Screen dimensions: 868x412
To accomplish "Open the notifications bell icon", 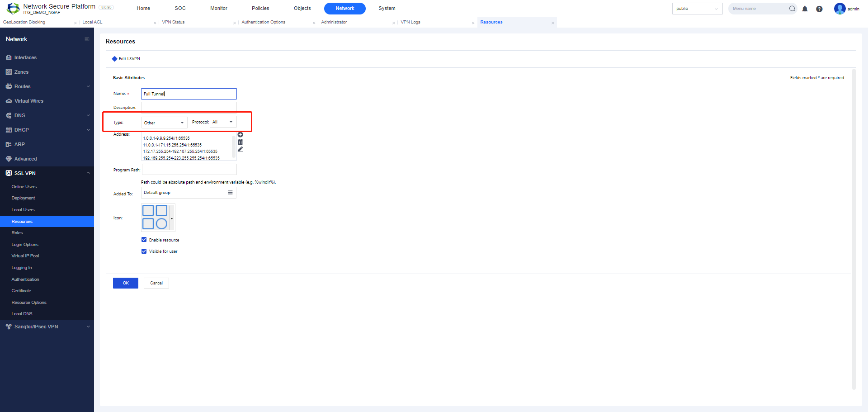I will [x=805, y=9].
